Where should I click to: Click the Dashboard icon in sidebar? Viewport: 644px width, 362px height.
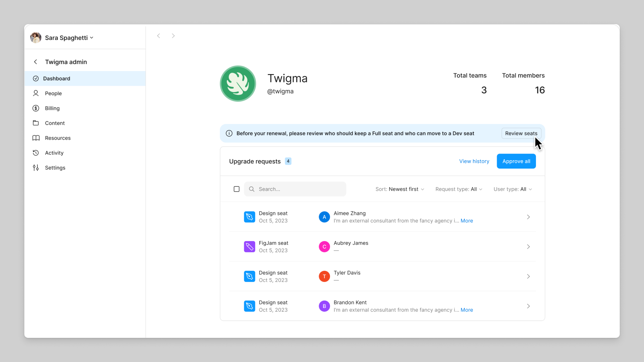pyautogui.click(x=36, y=78)
